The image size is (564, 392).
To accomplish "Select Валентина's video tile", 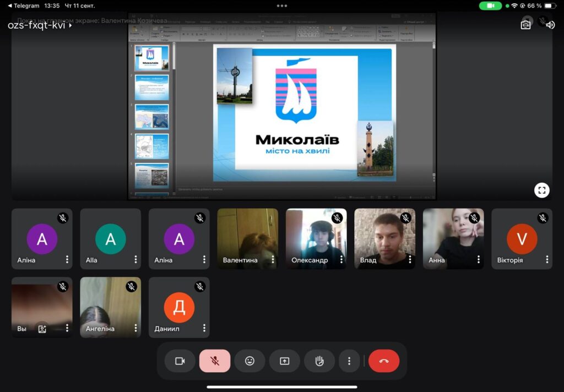I will (x=247, y=239).
